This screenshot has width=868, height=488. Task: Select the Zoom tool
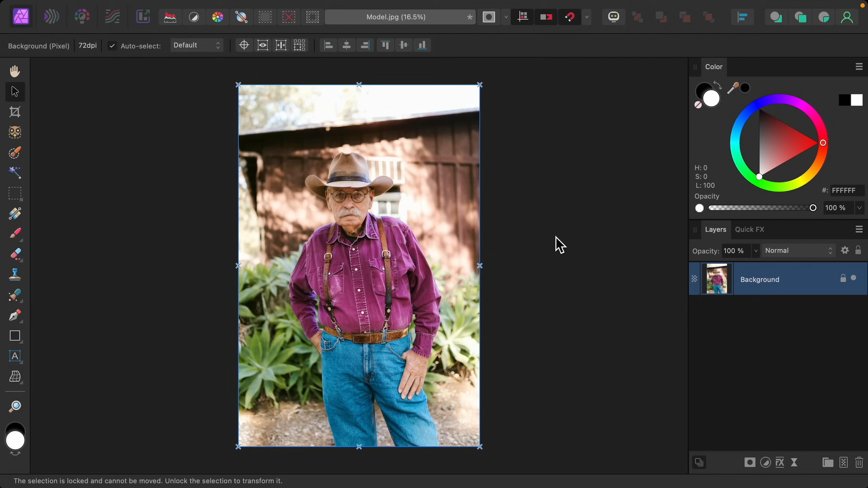pos(15,406)
